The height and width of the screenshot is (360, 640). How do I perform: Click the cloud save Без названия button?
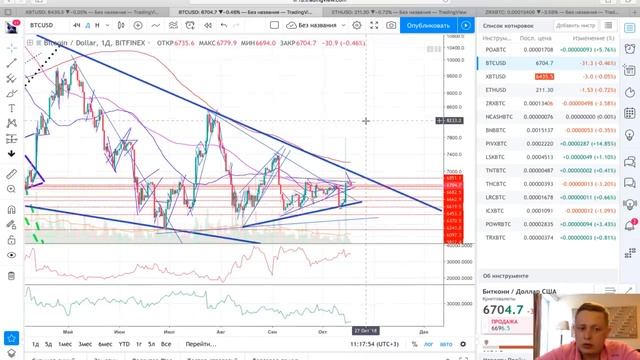click(311, 25)
